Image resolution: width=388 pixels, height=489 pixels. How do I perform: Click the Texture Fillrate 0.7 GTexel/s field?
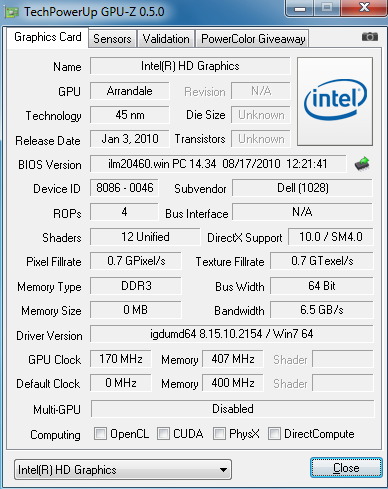pyautogui.click(x=322, y=261)
